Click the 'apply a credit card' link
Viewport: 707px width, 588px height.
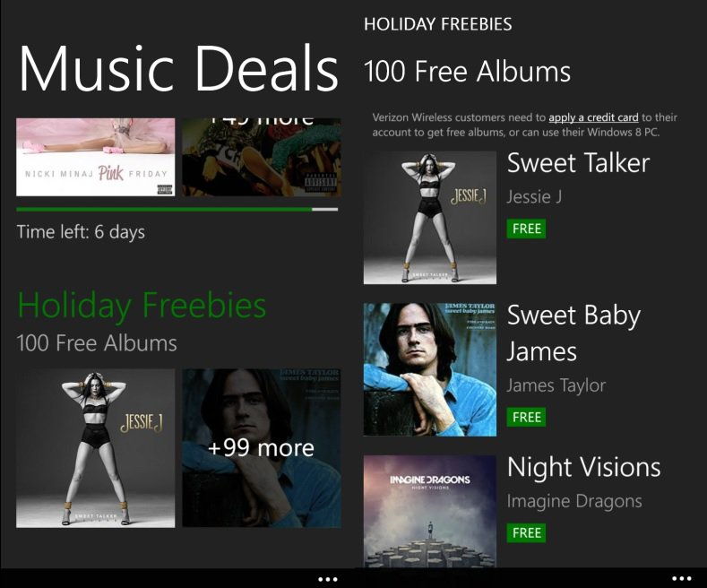click(593, 117)
